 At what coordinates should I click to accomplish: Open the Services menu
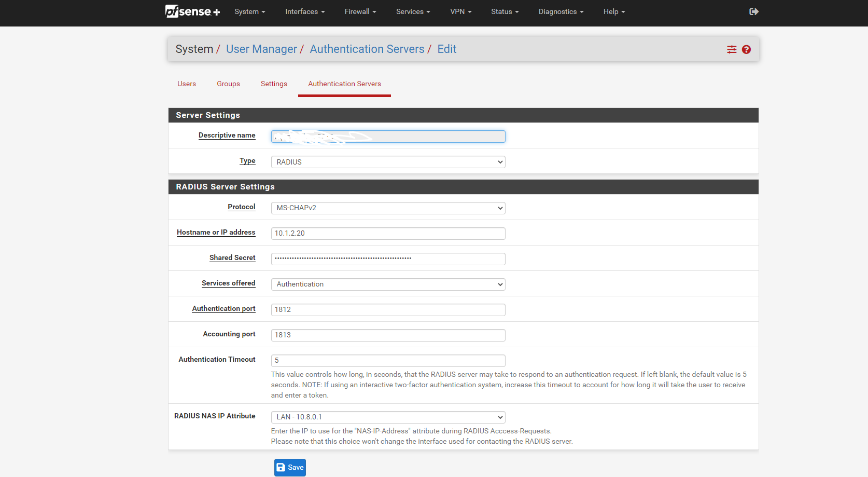(413, 11)
